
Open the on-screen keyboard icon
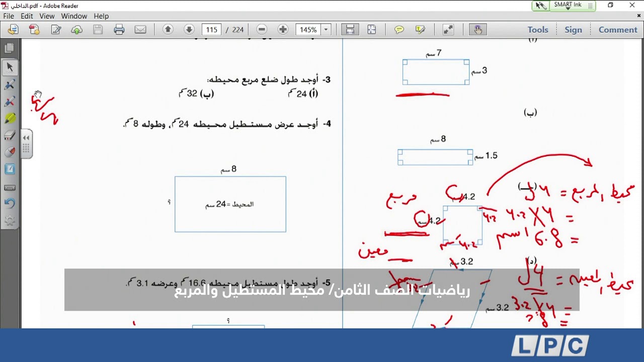pos(10,188)
